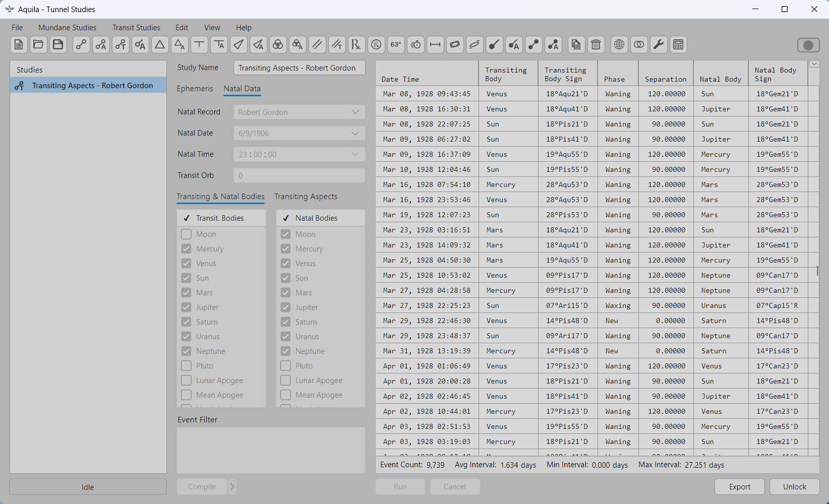Delete study using the trash icon
829x504 pixels.
tap(596, 45)
